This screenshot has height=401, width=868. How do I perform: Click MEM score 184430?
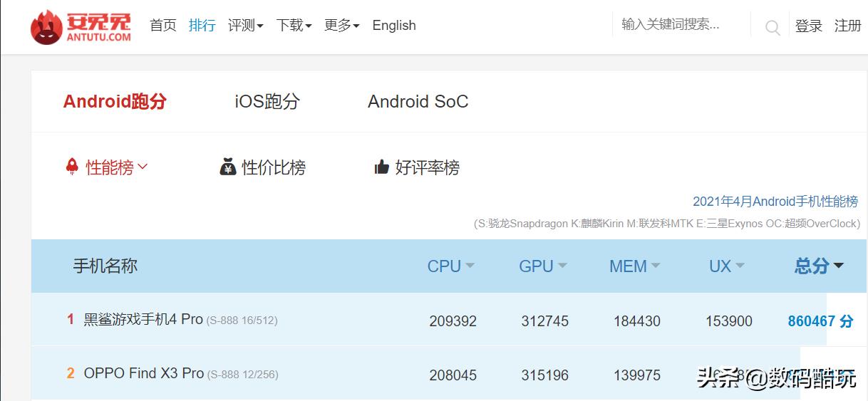[x=637, y=321]
